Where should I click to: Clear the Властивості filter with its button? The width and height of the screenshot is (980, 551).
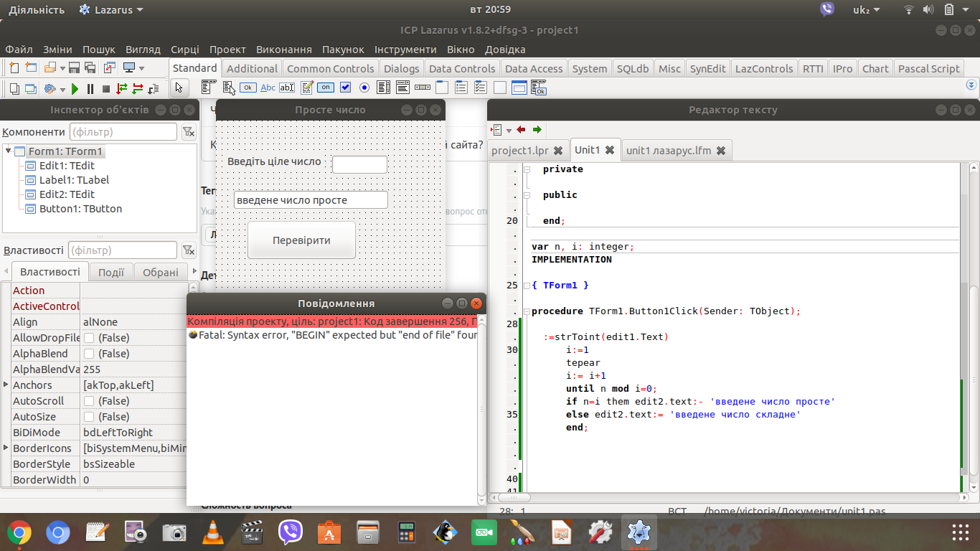click(x=188, y=250)
